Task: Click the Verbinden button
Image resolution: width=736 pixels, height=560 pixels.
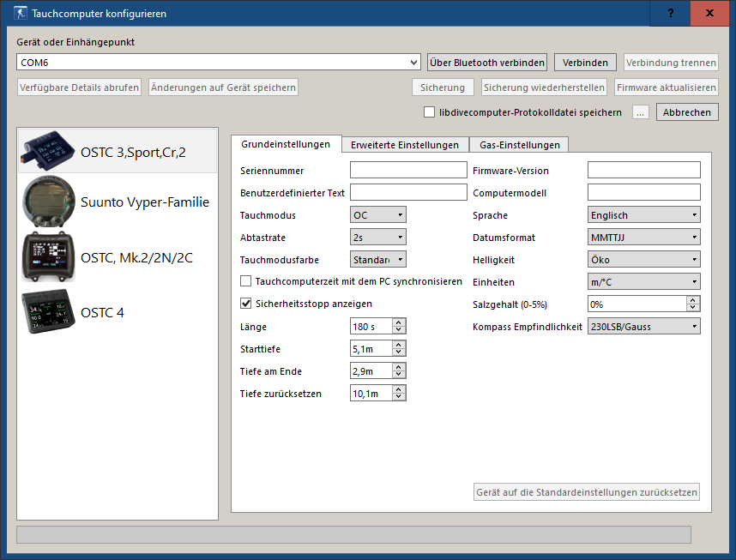Action: coord(585,63)
